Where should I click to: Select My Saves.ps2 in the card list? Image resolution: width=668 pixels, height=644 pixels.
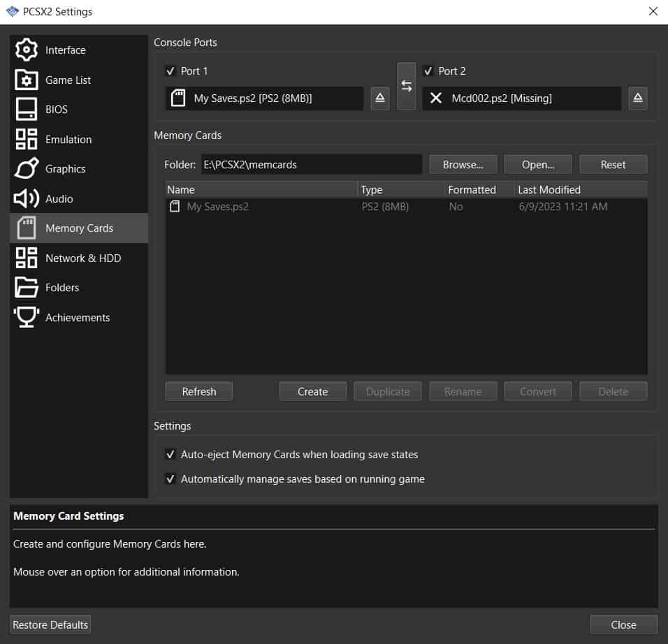pyautogui.click(x=407, y=207)
